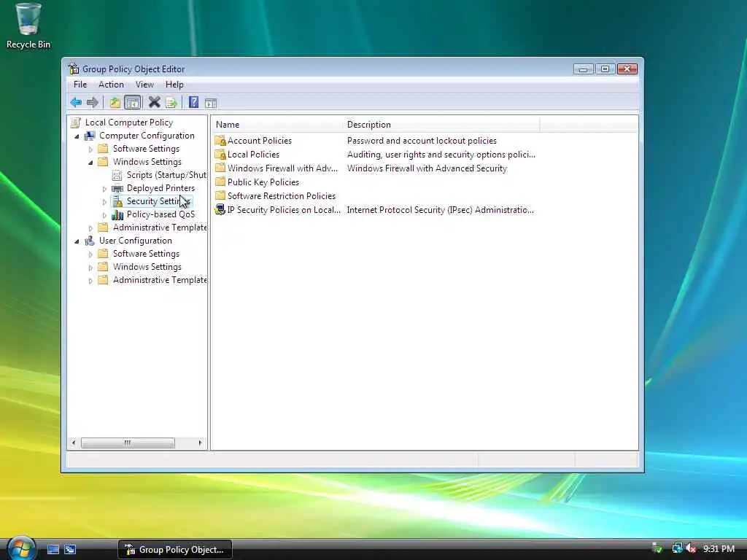This screenshot has width=747, height=560.
Task: Click the tree pane scroll left arrow
Action: click(x=74, y=443)
